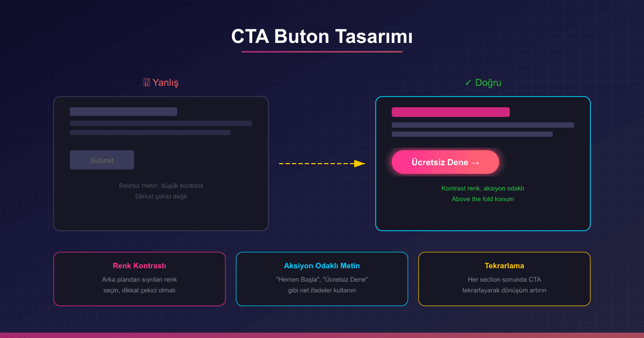
Task: Click the "Arka plandan sıyrılan renk" text
Action: click(x=140, y=280)
